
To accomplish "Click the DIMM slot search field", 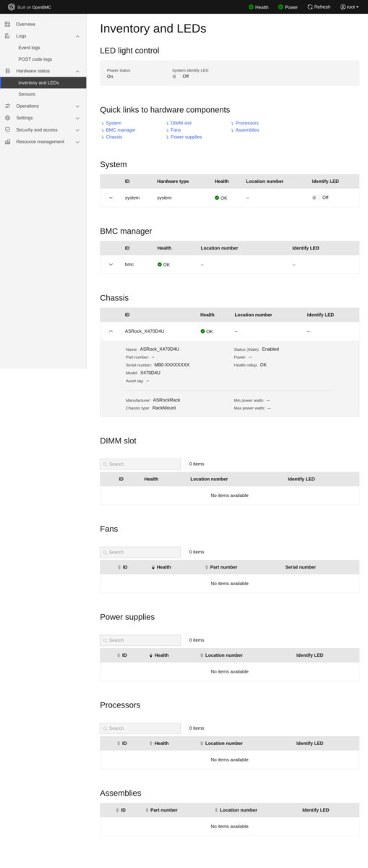I will tap(140, 464).
